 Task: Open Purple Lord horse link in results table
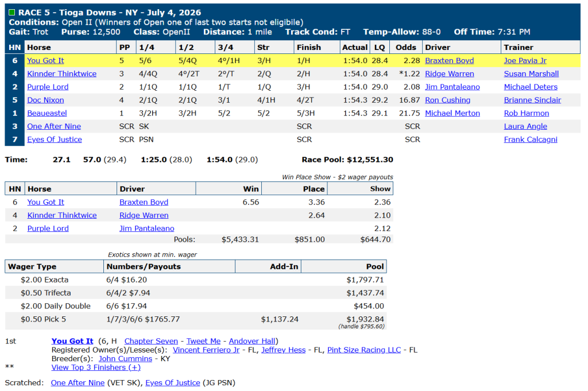[48, 87]
